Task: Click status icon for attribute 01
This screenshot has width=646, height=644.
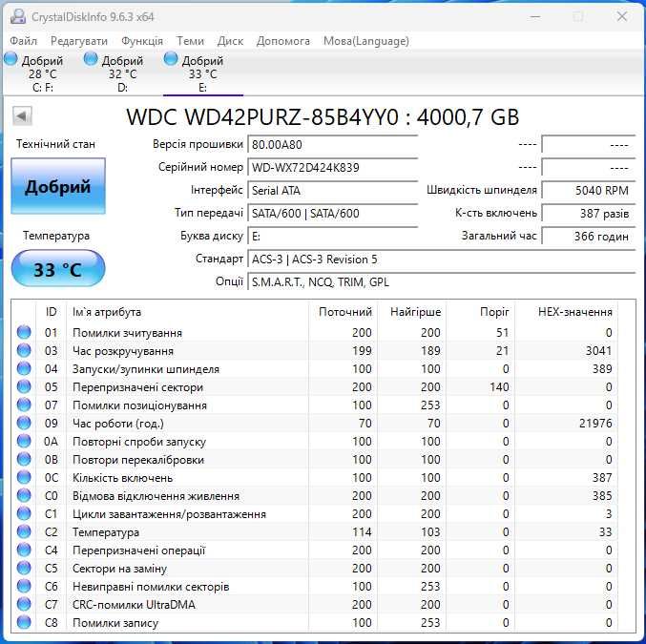Action: click(x=24, y=332)
